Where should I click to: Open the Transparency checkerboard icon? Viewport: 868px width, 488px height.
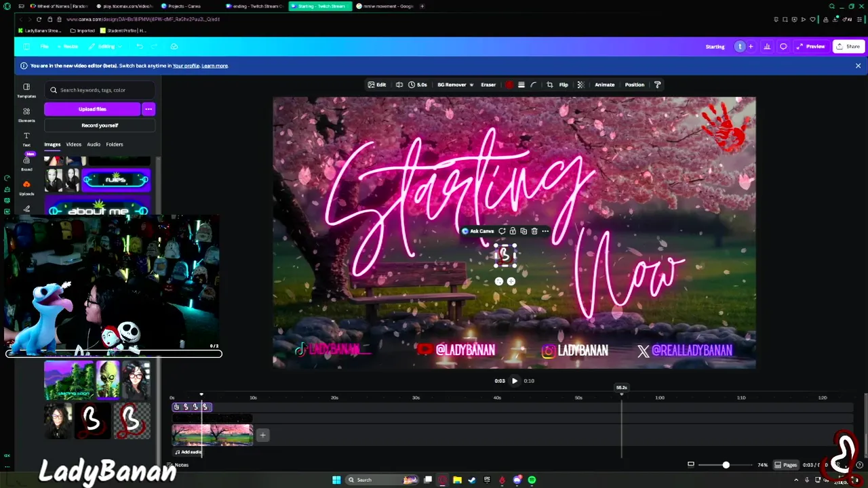pyautogui.click(x=580, y=85)
